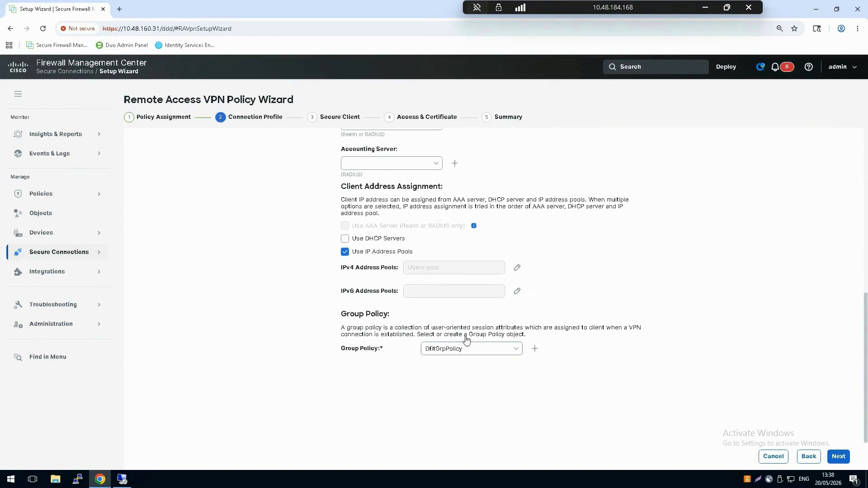Create new Group Policy with plus icon
Screen dimensions: 868x488
tap(535, 348)
